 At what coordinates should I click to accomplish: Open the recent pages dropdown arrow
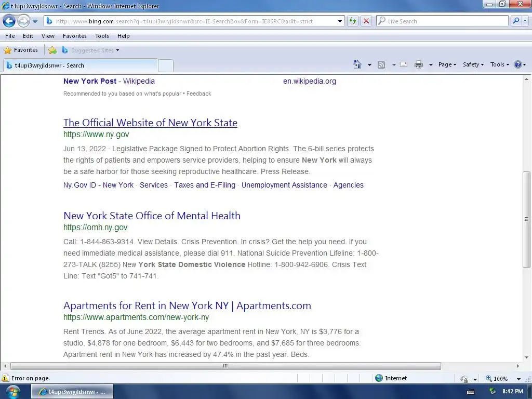(x=35, y=21)
